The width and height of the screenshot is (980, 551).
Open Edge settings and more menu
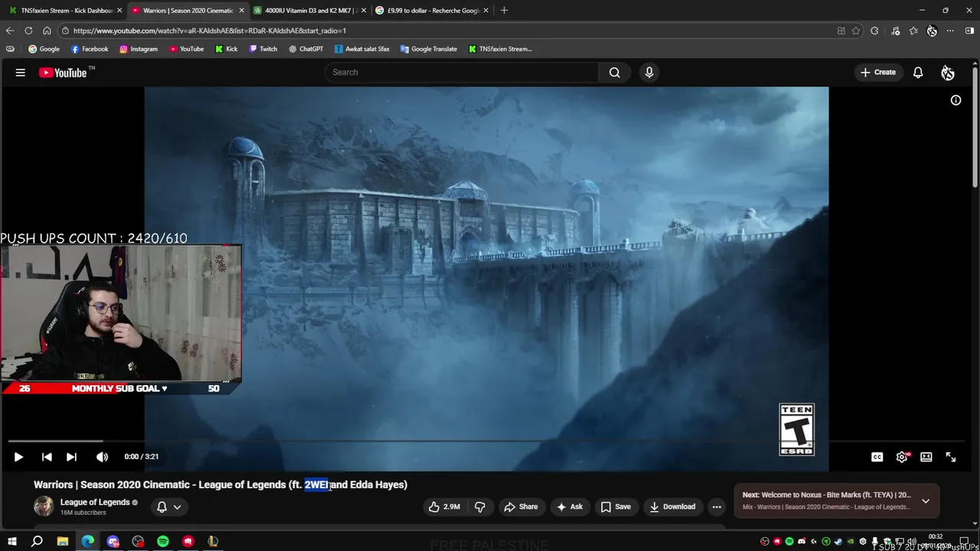tap(950, 31)
